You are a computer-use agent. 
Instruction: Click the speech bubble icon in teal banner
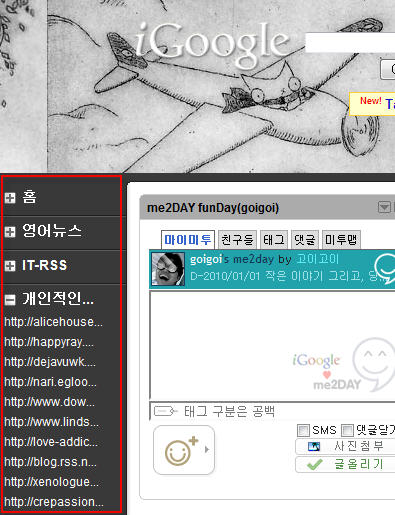pyautogui.click(x=384, y=268)
